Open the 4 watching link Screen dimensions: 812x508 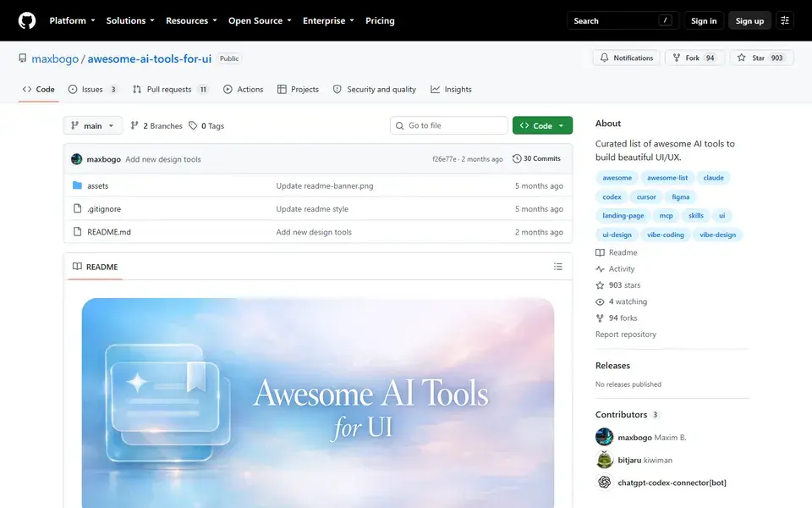click(622, 301)
